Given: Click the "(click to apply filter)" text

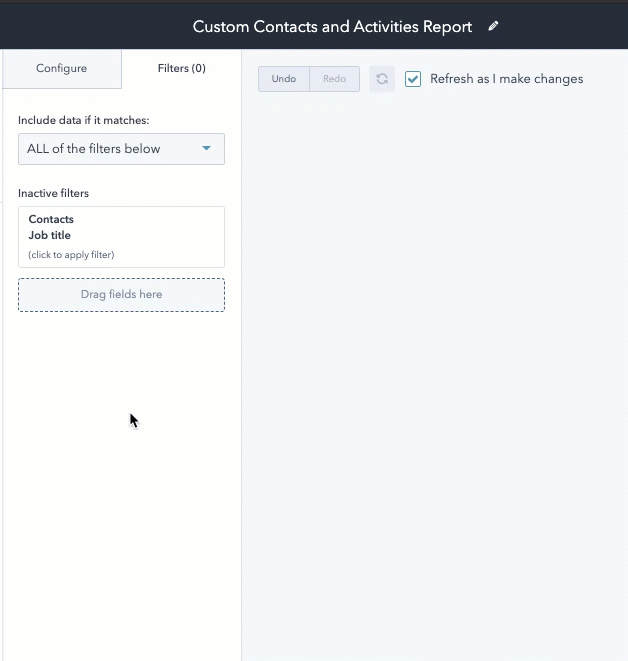Looking at the screenshot, I should click(x=71, y=255).
